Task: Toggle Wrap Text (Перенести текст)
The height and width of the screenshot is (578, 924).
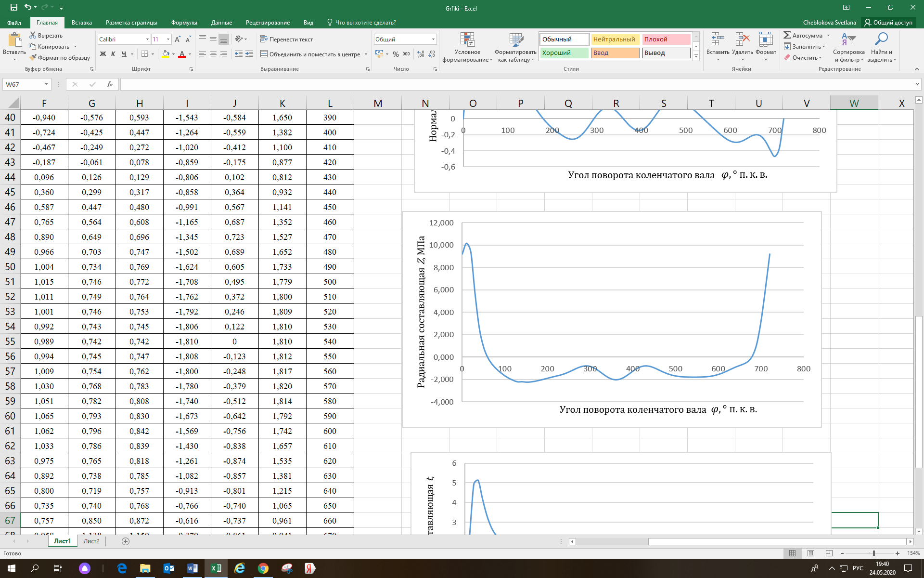Action: [x=287, y=39]
